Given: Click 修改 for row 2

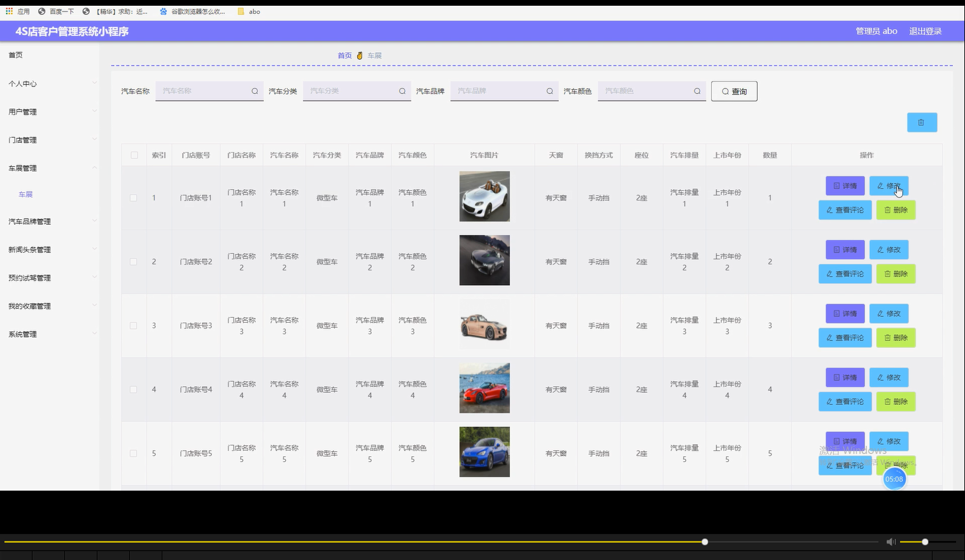Looking at the screenshot, I should [x=889, y=249].
